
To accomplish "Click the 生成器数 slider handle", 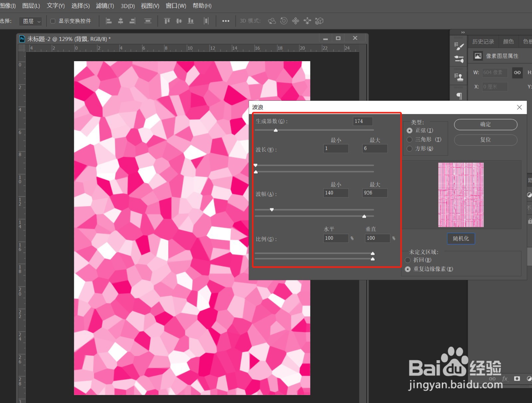I will (276, 130).
